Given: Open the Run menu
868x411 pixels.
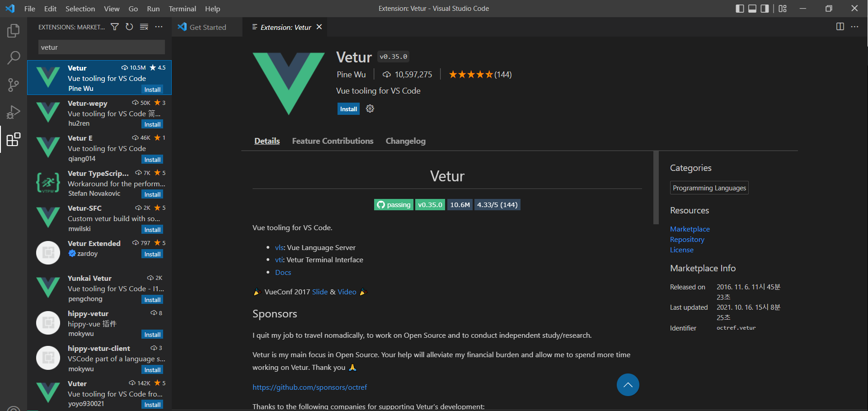Looking at the screenshot, I should 153,9.
